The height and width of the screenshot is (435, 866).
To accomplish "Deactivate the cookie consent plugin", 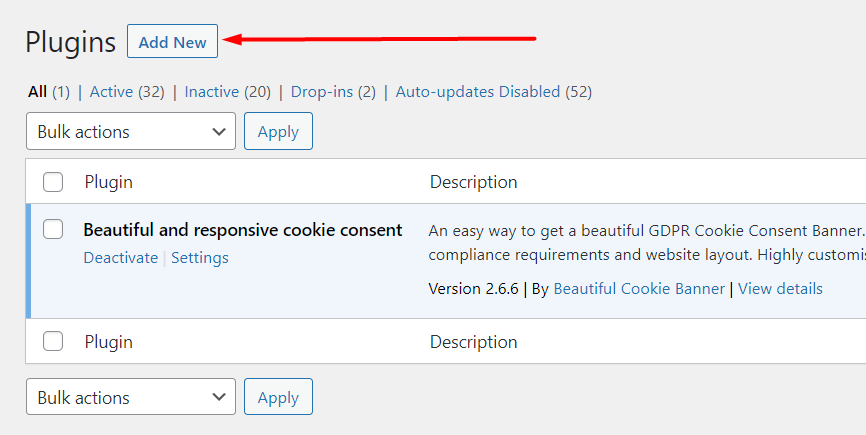I will (x=120, y=258).
